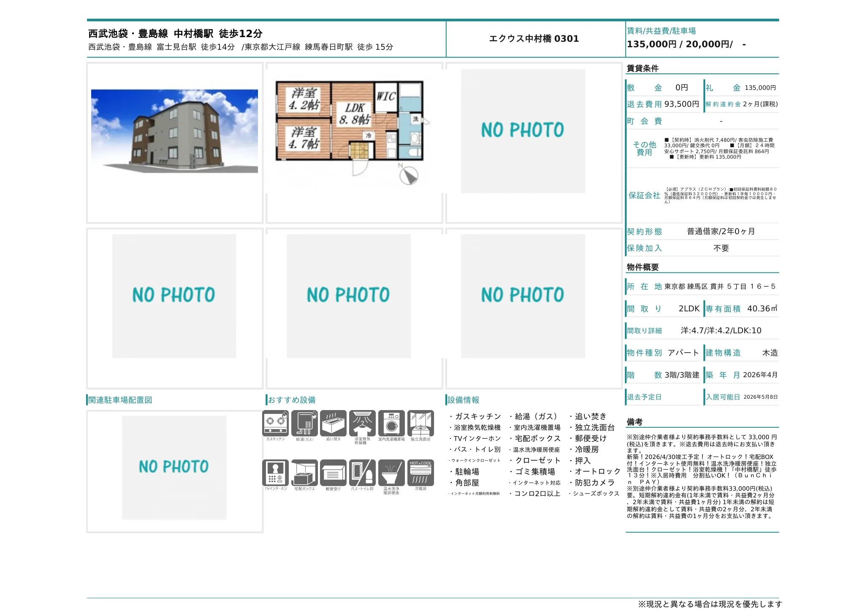Click the 保険加入 不要 value

pyautogui.click(x=721, y=248)
